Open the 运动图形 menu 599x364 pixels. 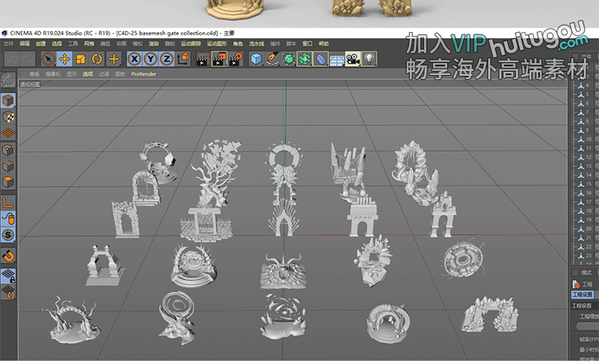coord(216,43)
